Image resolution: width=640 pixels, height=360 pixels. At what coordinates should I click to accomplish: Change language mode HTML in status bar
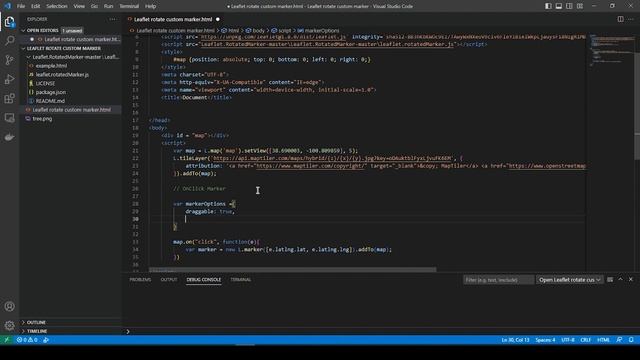(603, 340)
